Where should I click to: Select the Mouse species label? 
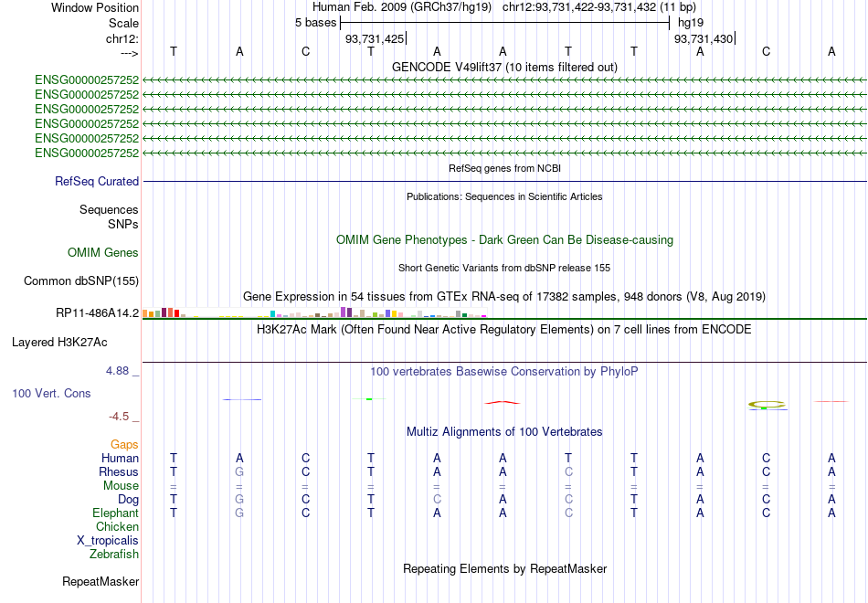click(x=121, y=486)
